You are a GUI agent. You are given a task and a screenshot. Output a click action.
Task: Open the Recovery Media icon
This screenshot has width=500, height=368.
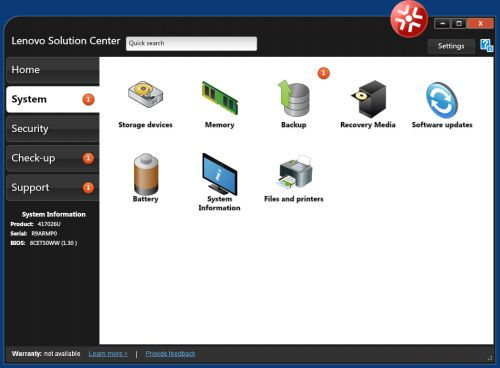coord(368,99)
